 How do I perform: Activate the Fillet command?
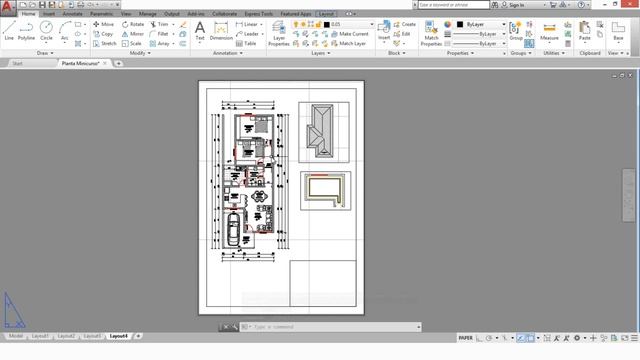pyautogui.click(x=159, y=34)
